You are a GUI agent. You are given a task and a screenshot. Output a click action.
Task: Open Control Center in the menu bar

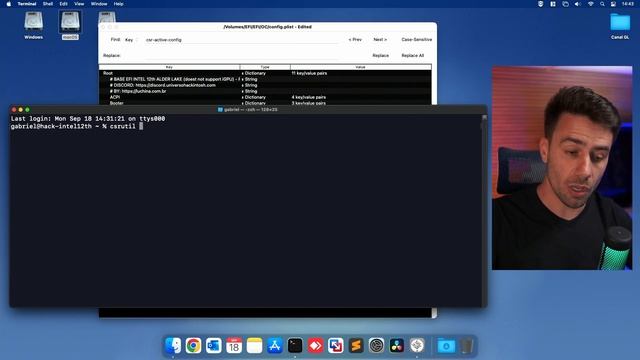click(x=613, y=4)
